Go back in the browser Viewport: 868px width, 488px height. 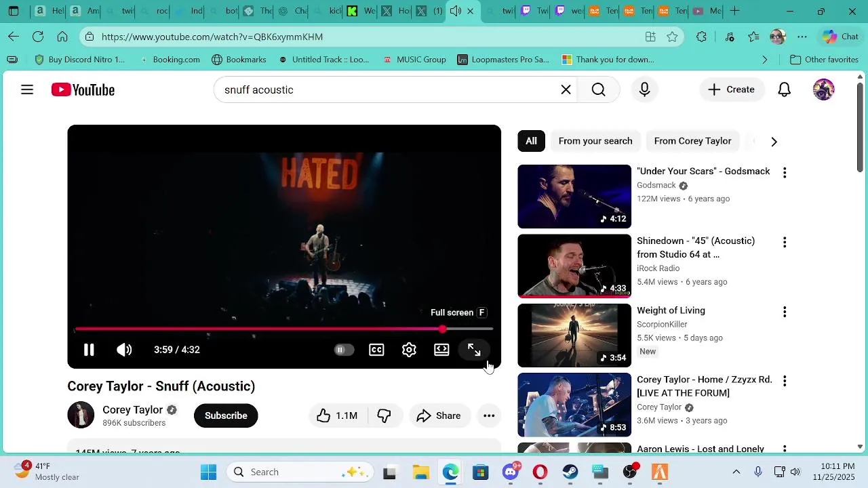14,37
